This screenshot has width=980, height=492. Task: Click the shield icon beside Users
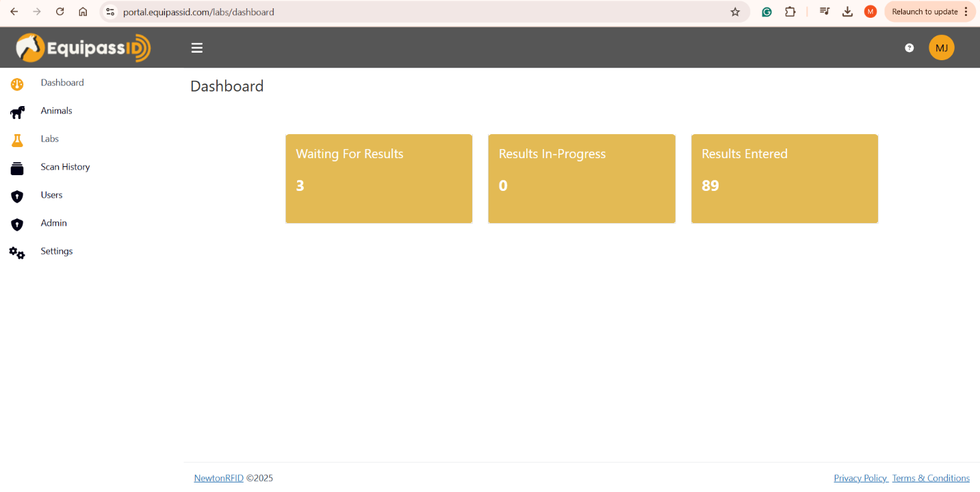(17, 196)
